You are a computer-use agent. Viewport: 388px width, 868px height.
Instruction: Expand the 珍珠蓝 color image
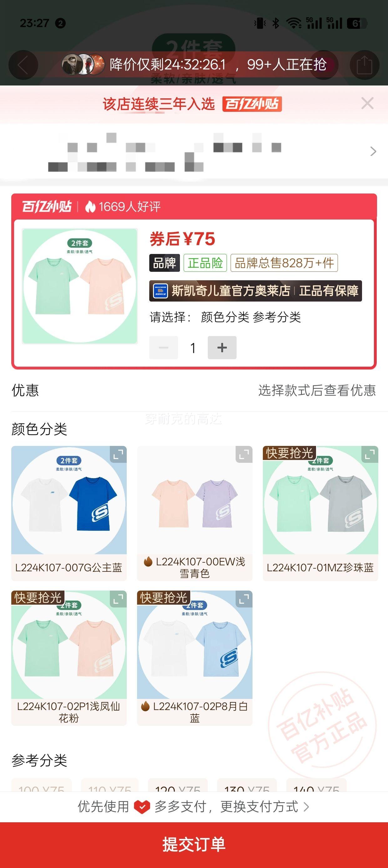tap(370, 455)
